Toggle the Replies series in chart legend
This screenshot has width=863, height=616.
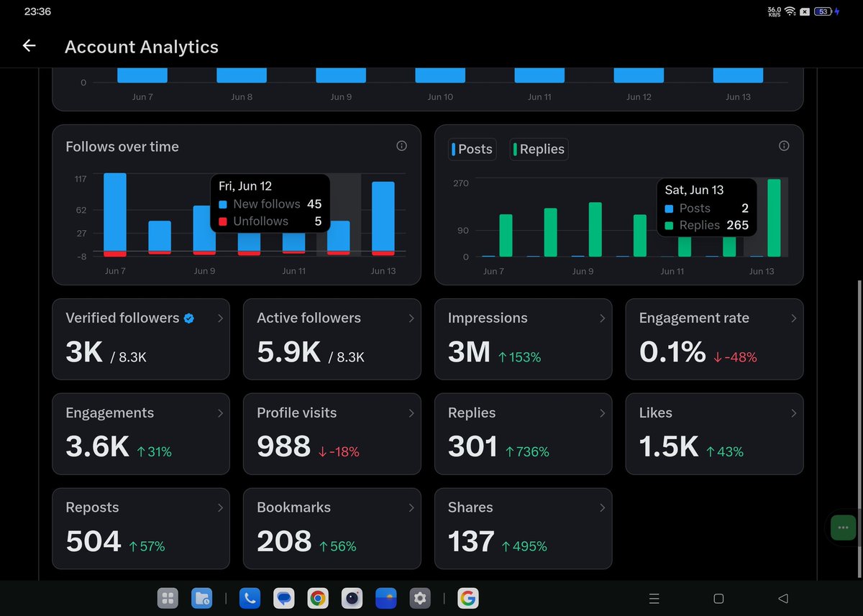coord(539,150)
